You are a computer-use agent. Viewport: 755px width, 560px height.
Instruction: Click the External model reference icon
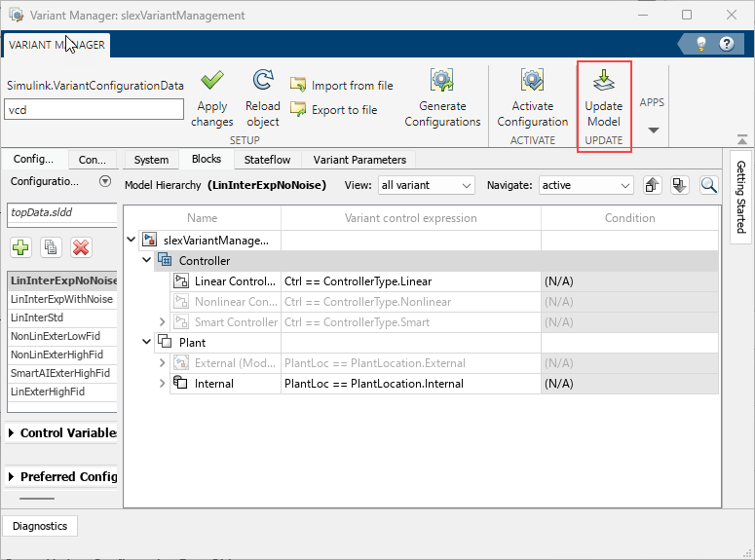coord(180,362)
